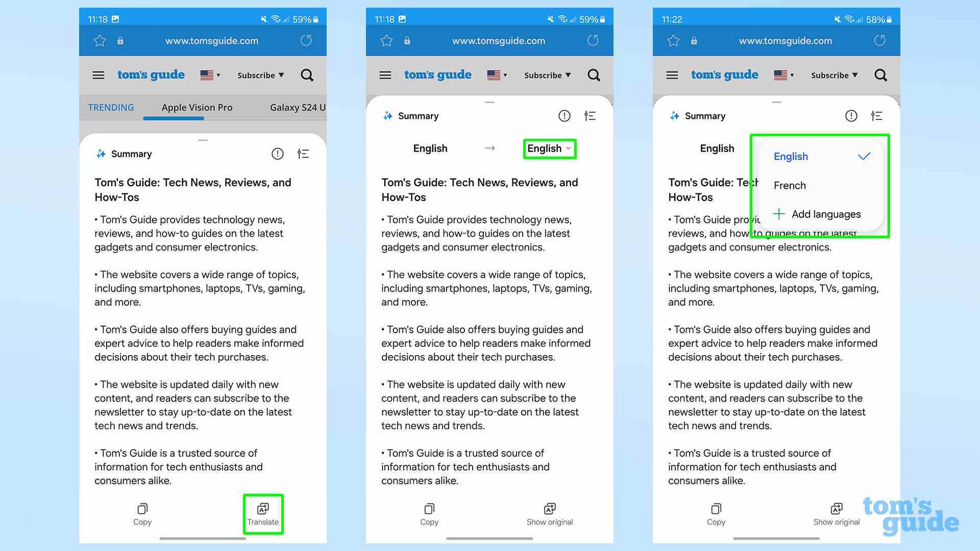Image resolution: width=980 pixels, height=551 pixels.
Task: Select English from the language dropdown
Action: point(791,156)
